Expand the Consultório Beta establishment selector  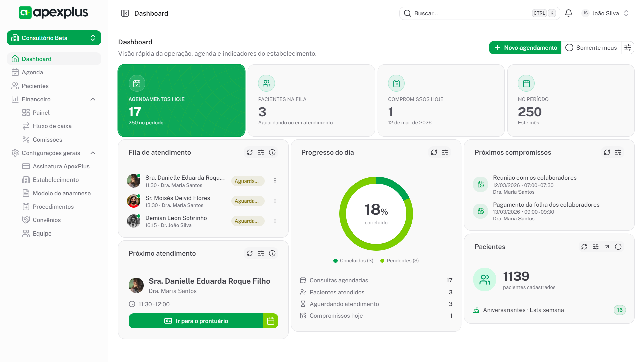93,38
